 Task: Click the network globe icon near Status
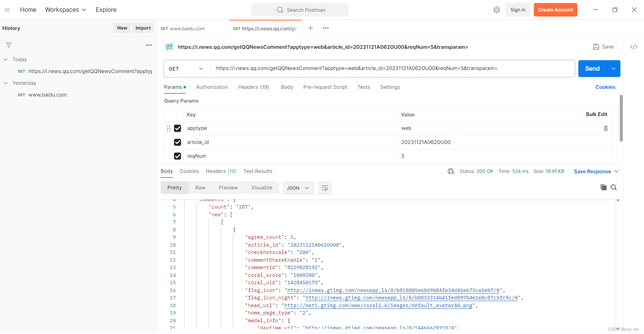tap(451, 171)
